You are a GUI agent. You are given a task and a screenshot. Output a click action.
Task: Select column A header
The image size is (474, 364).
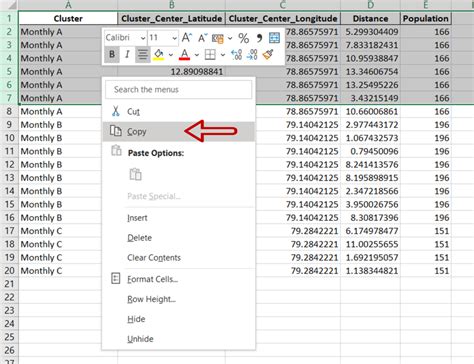coord(68,5)
